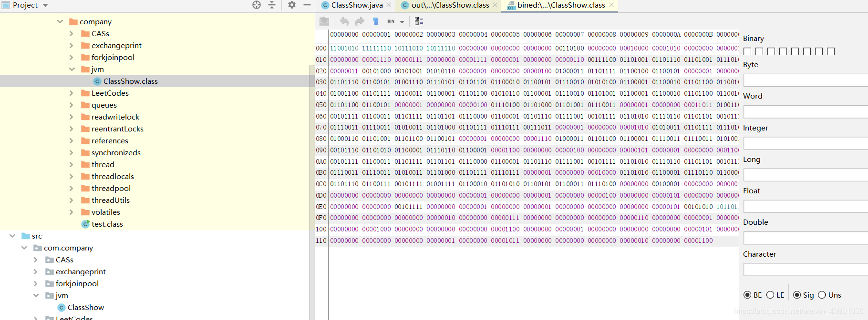The height and width of the screenshot is (320, 868).
Task: Click the Double value field
Action: click(806, 238)
